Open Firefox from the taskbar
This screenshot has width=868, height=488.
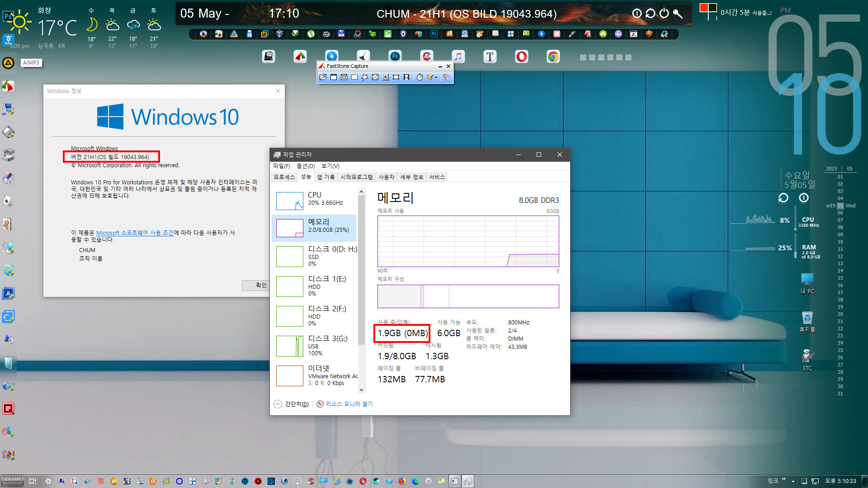tap(402, 481)
